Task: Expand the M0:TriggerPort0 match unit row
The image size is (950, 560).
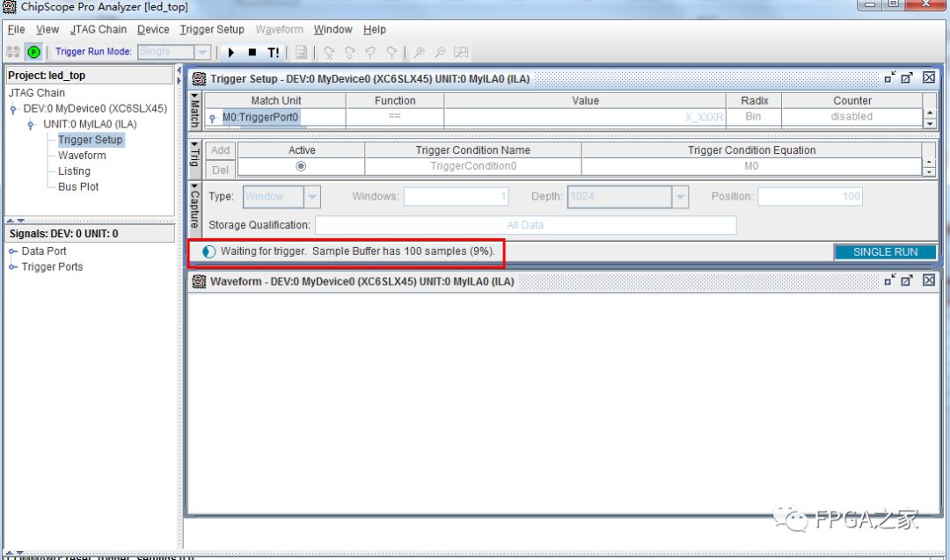Action: click(212, 118)
